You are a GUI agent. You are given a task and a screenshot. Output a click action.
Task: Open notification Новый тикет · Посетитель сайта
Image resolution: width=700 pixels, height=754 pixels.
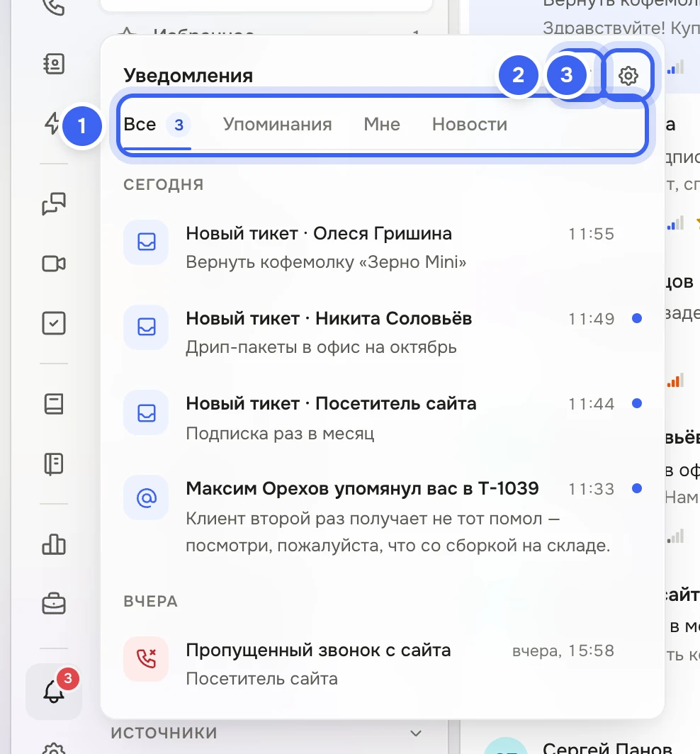383,418
